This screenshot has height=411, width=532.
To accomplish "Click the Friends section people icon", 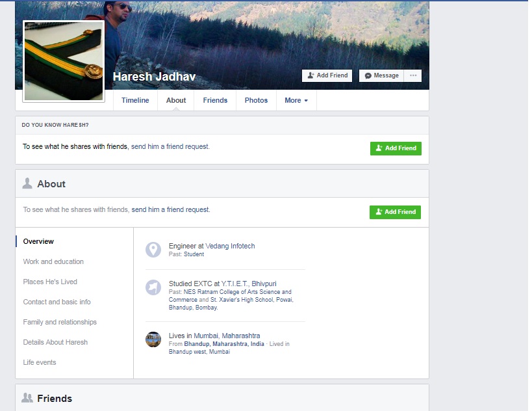I will [27, 398].
